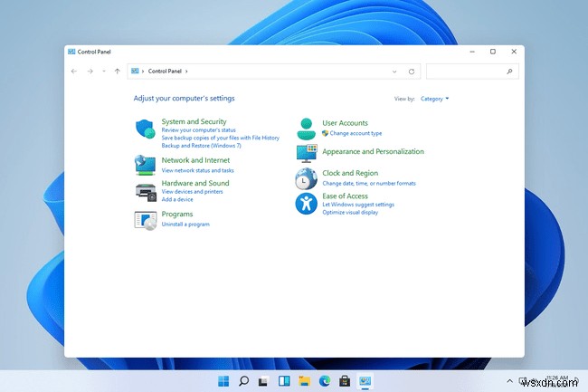This screenshot has width=588, height=392.
Task: Open recent locations dropdown arrow
Action: point(104,72)
